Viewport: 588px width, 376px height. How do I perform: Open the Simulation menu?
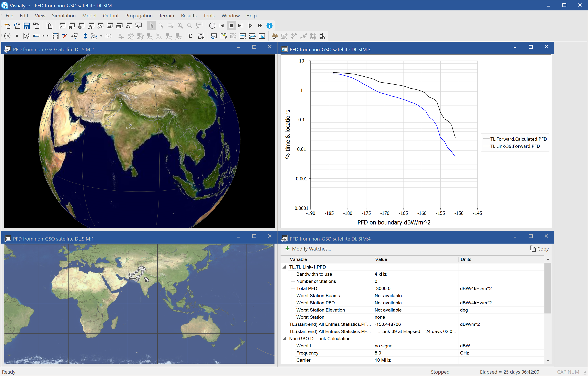tap(64, 15)
